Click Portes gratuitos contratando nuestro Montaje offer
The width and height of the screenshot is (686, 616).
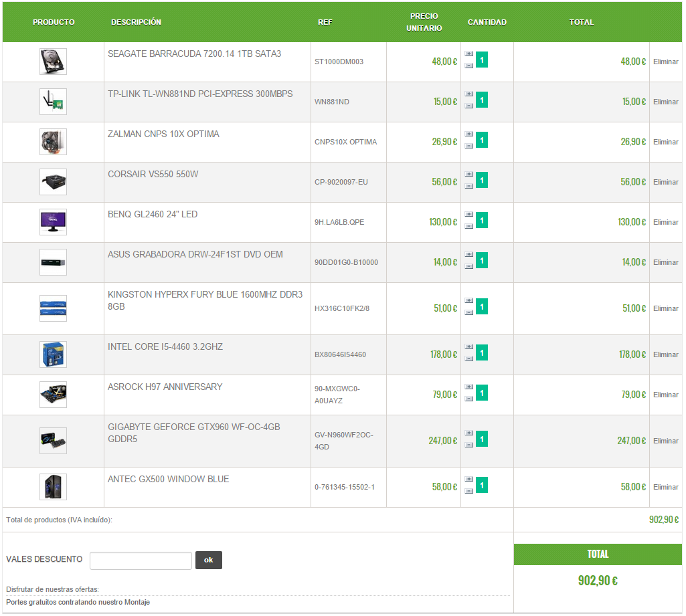point(78,603)
